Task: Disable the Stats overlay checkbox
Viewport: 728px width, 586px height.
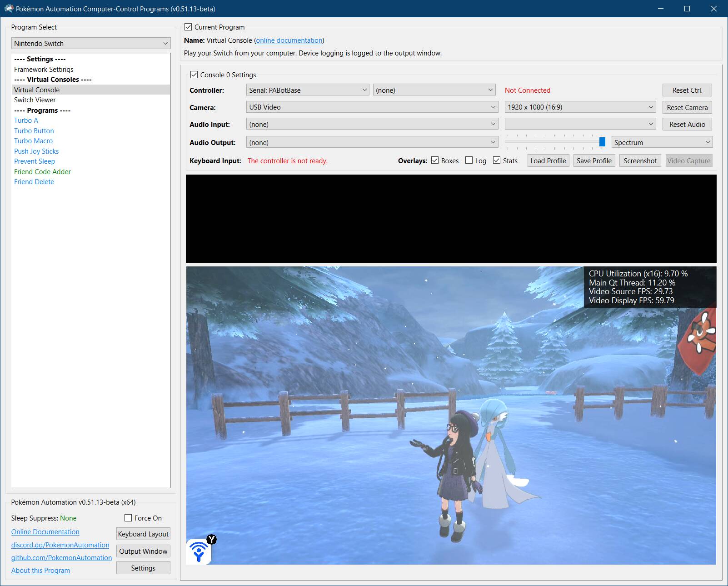Action: coord(497,160)
